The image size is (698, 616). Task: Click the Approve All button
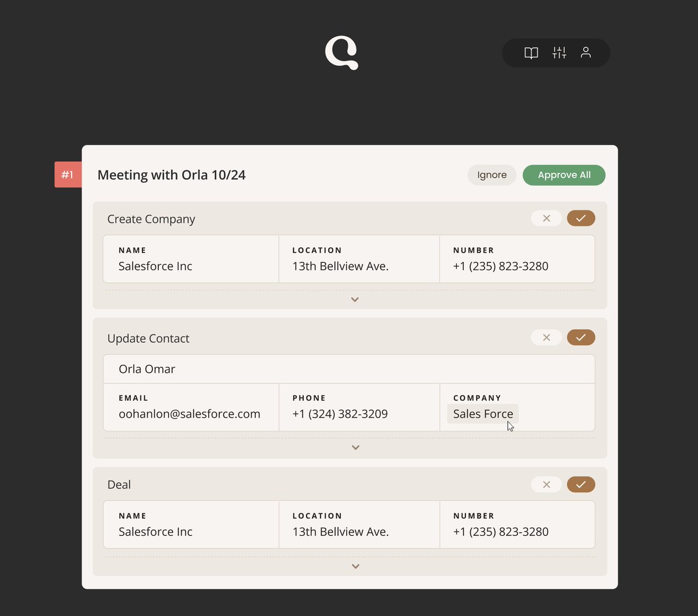pyautogui.click(x=564, y=175)
